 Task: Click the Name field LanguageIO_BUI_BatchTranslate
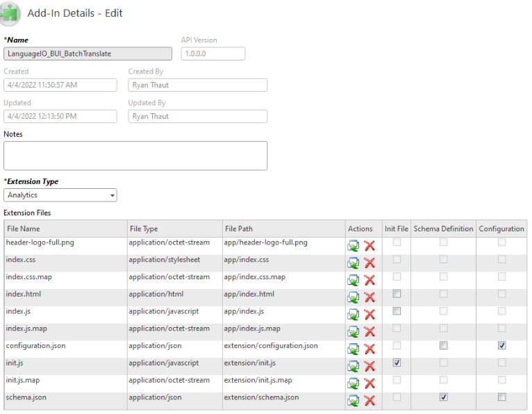coord(88,53)
